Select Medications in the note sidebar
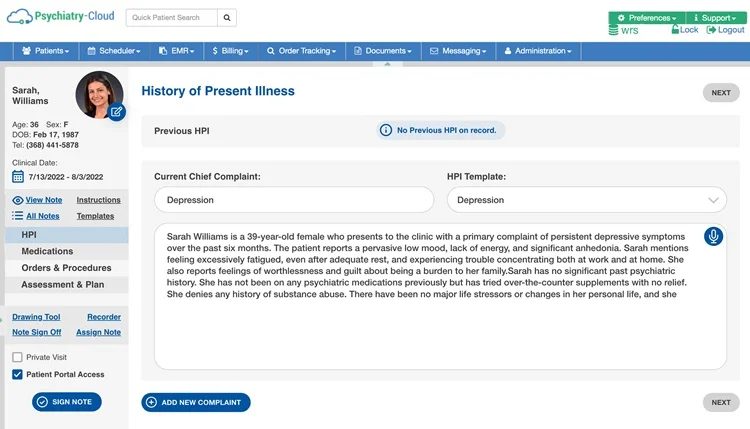The width and height of the screenshot is (750, 429). pos(47,251)
